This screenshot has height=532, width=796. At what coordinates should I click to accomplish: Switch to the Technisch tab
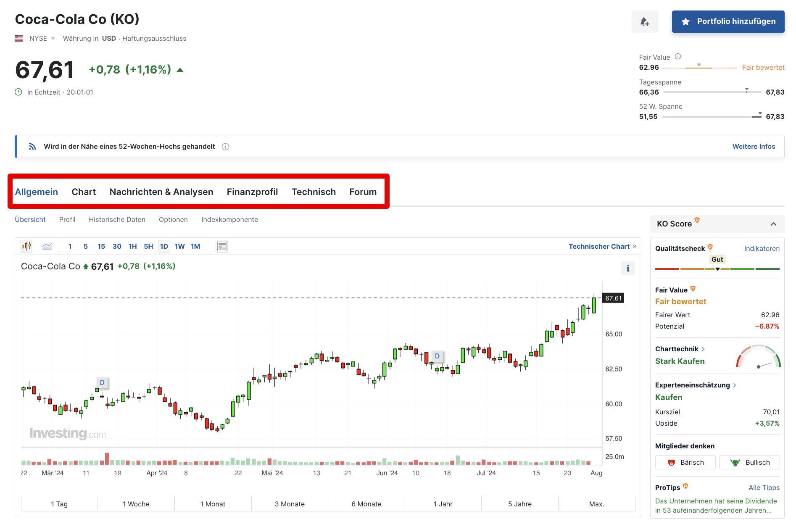[314, 192]
